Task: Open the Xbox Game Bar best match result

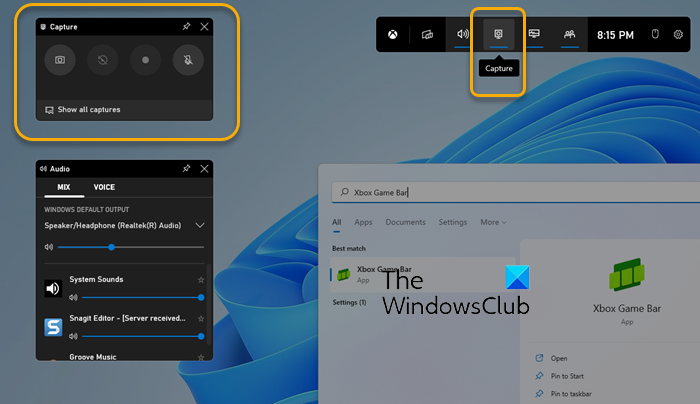Action: 423,275
